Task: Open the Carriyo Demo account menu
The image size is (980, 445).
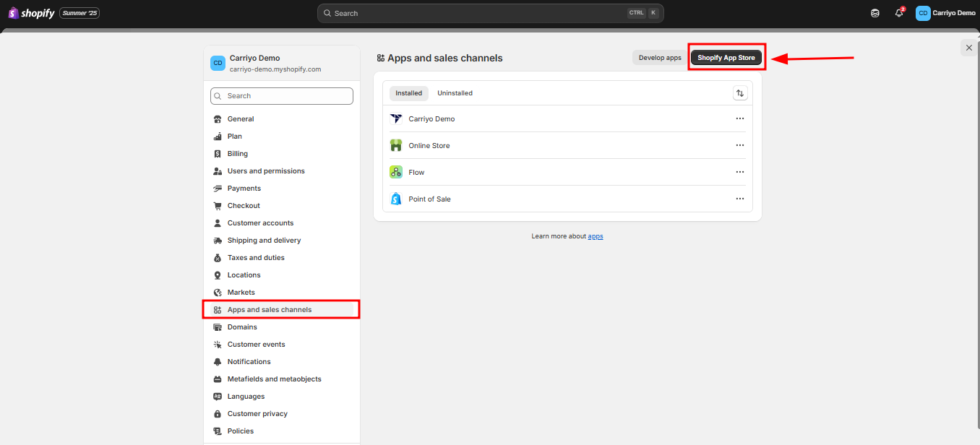Action: [946, 13]
